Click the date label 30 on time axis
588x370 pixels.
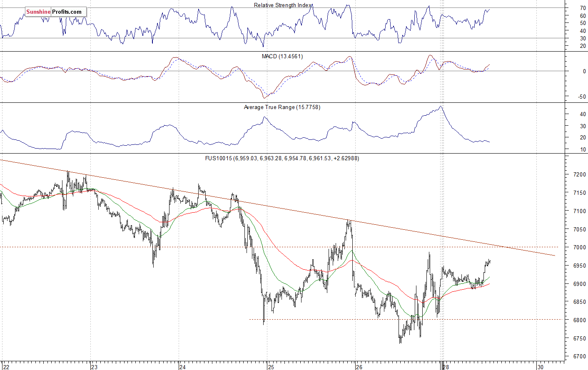pyautogui.click(x=541, y=367)
